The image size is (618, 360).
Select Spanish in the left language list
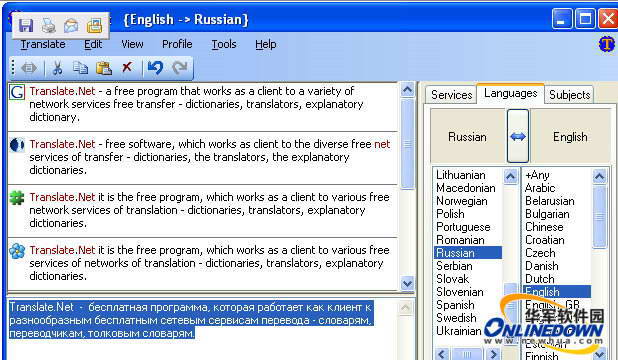455,305
